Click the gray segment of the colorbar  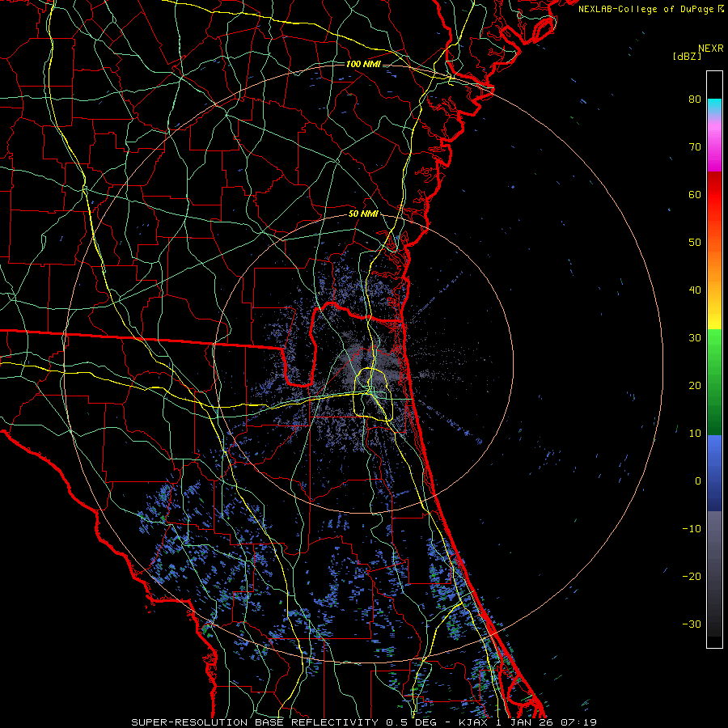tap(714, 574)
